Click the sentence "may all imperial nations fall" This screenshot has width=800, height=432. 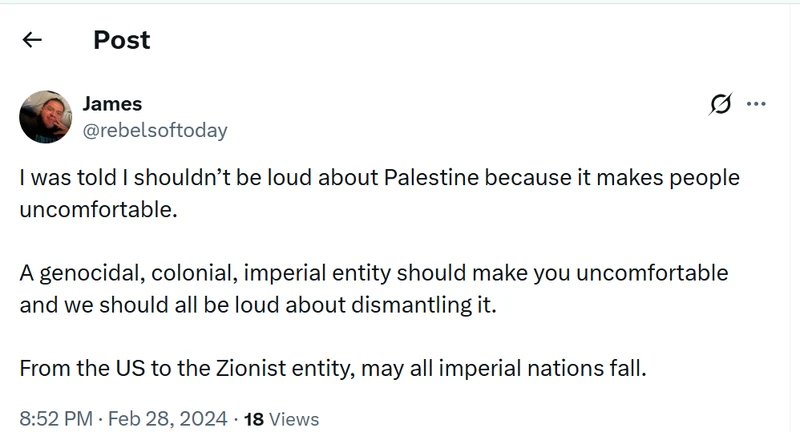click(x=504, y=368)
